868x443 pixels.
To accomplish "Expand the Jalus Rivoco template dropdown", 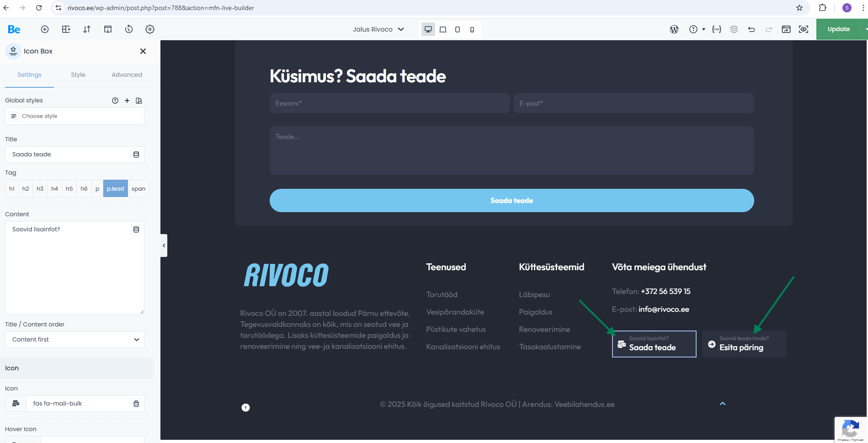I will [378, 29].
